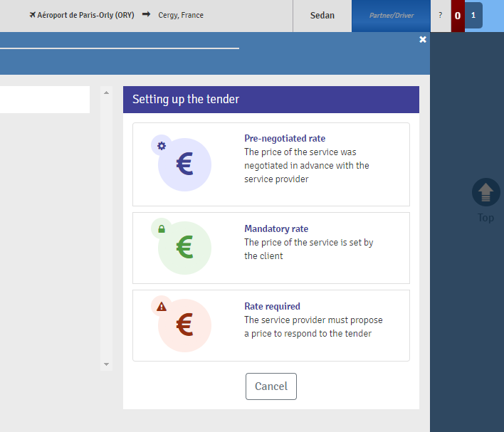The image size is (504, 432).
Task: Click the green lock badge icon
Action: coord(162,228)
